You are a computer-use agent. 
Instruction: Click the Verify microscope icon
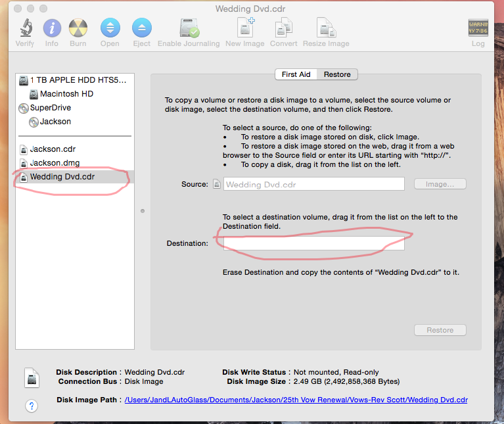point(26,28)
